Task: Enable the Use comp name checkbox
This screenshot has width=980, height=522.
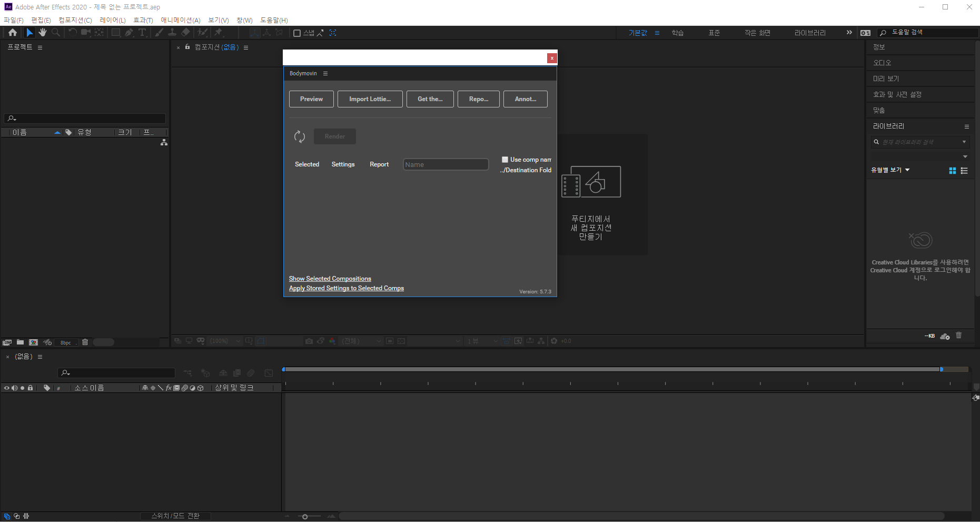Action: (505, 160)
